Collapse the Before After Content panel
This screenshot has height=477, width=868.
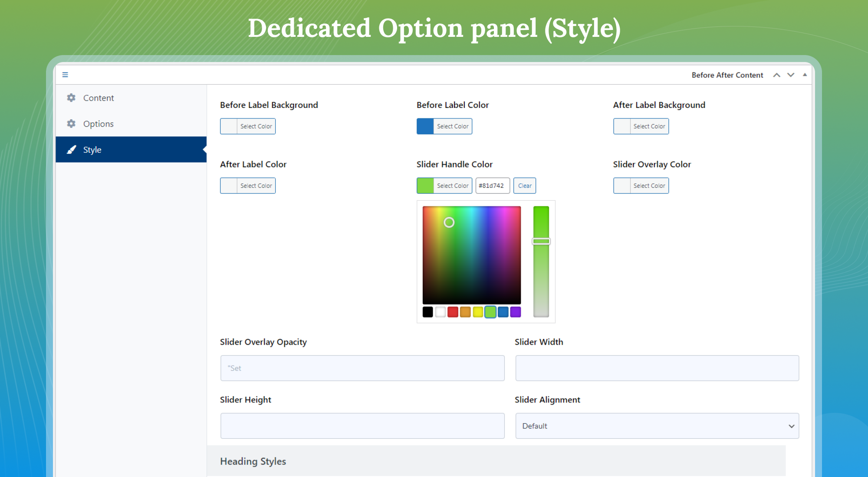click(805, 75)
